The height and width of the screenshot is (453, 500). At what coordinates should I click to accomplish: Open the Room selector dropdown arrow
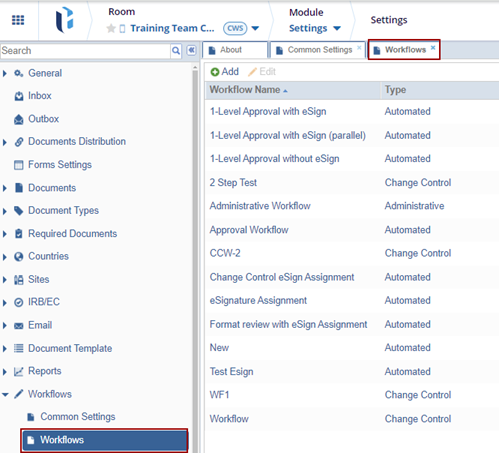coord(255,28)
